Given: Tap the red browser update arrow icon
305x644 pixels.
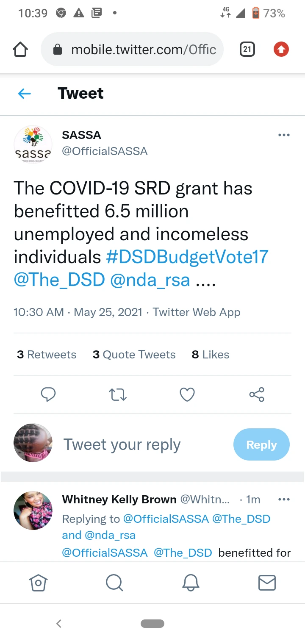Looking at the screenshot, I should (281, 50).
